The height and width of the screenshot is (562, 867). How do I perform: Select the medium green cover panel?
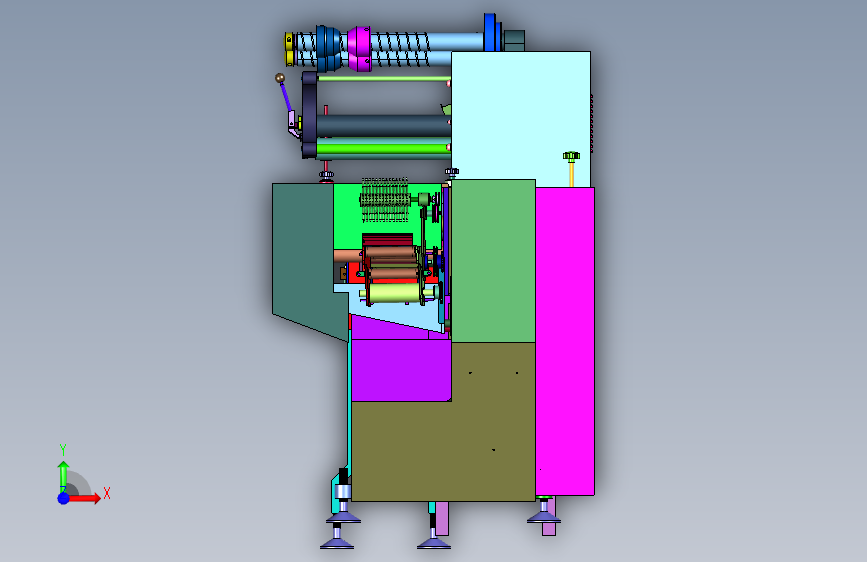[493, 261]
